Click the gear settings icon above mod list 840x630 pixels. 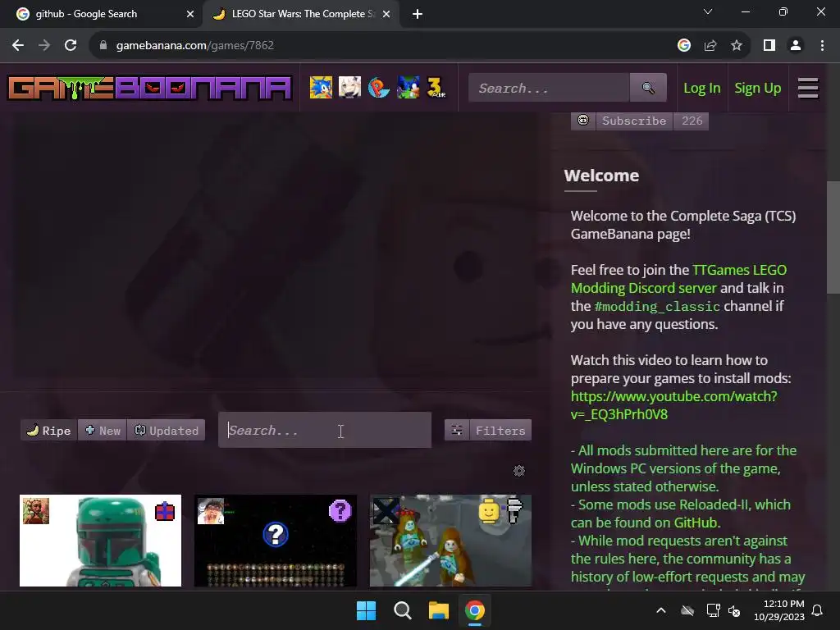tap(519, 471)
